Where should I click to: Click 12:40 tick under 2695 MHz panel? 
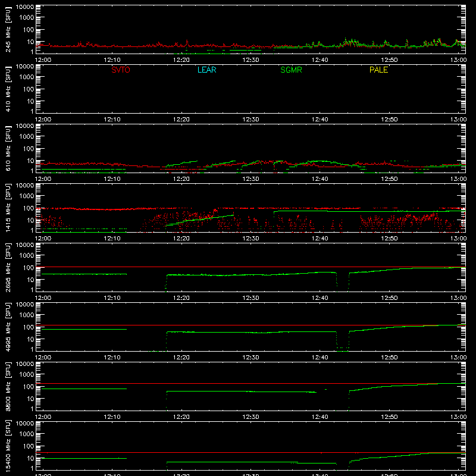(320, 298)
